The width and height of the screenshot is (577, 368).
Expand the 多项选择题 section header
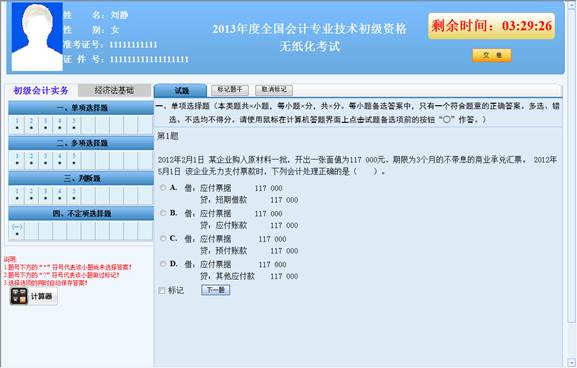[81, 143]
